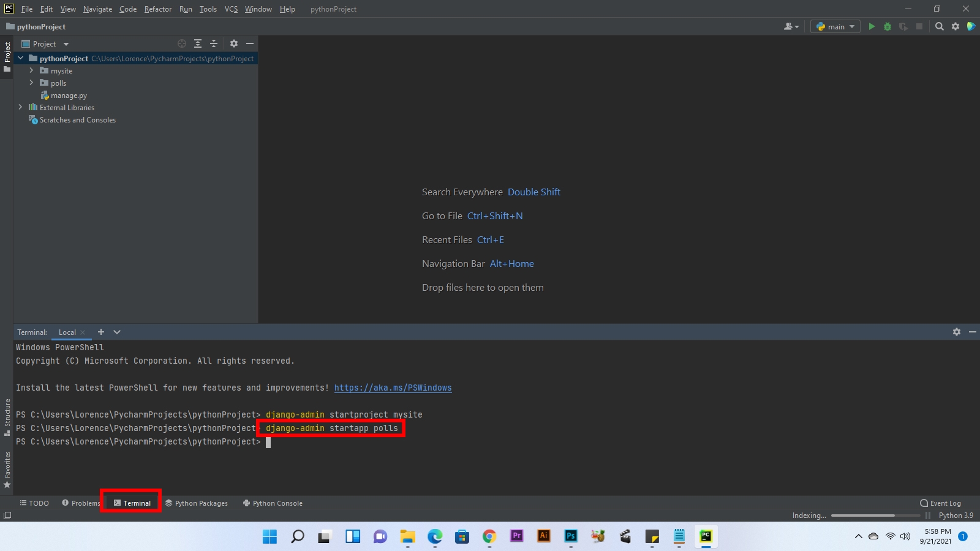The height and width of the screenshot is (551, 980).
Task: Expand all nodes in Project tree
Action: click(197, 43)
